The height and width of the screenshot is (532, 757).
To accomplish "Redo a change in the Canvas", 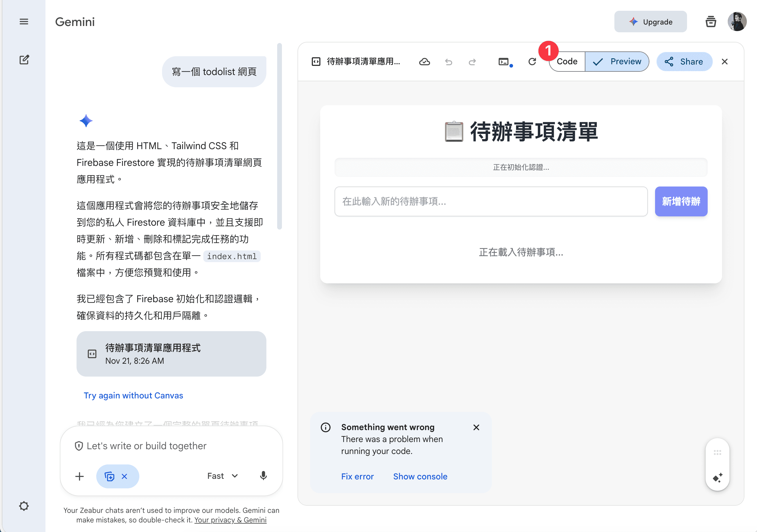I will tap(472, 62).
